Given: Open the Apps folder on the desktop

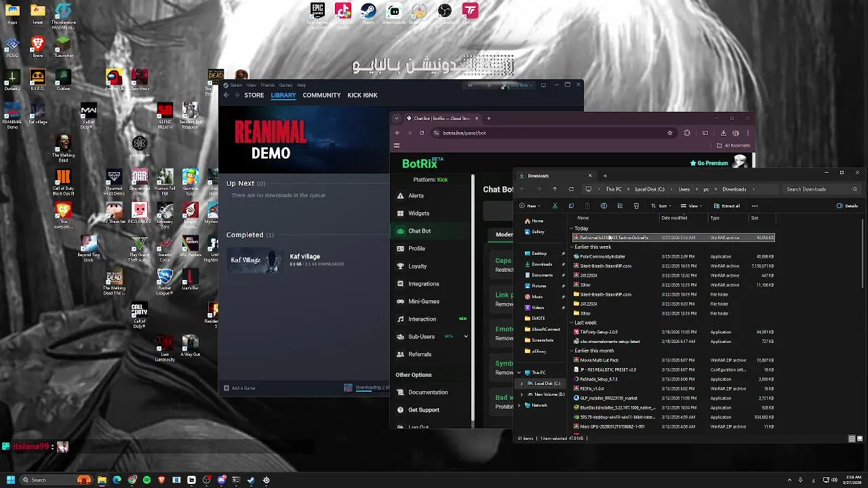Looking at the screenshot, I should point(12,14).
